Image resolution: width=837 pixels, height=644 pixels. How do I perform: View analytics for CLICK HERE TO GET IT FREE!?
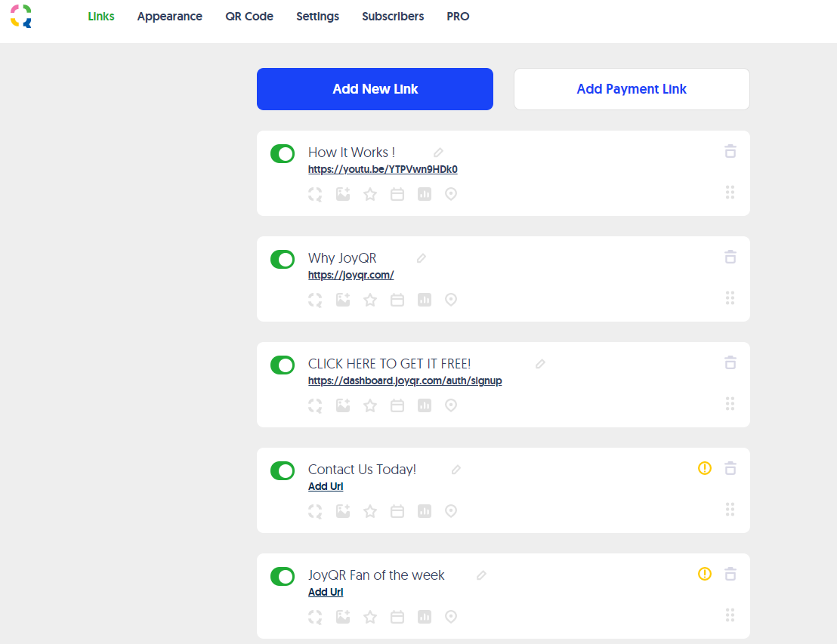coord(425,405)
